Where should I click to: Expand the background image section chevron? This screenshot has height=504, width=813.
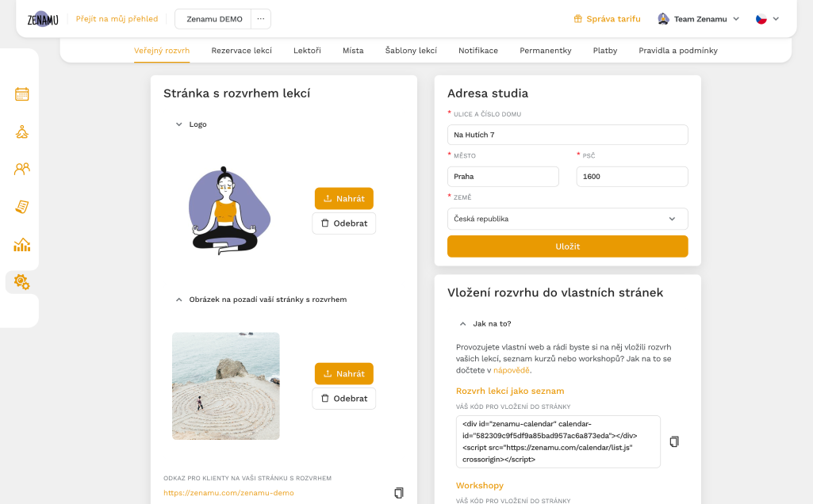[179, 300]
